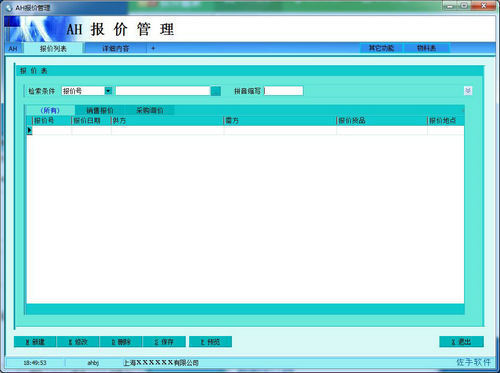Click the ahbj user name in status bar

pos(93,363)
